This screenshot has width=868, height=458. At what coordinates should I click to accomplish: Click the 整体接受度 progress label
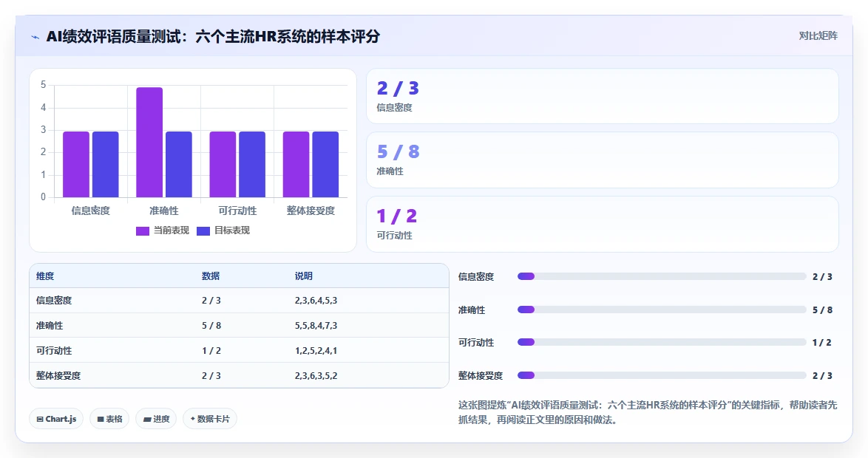pos(481,375)
